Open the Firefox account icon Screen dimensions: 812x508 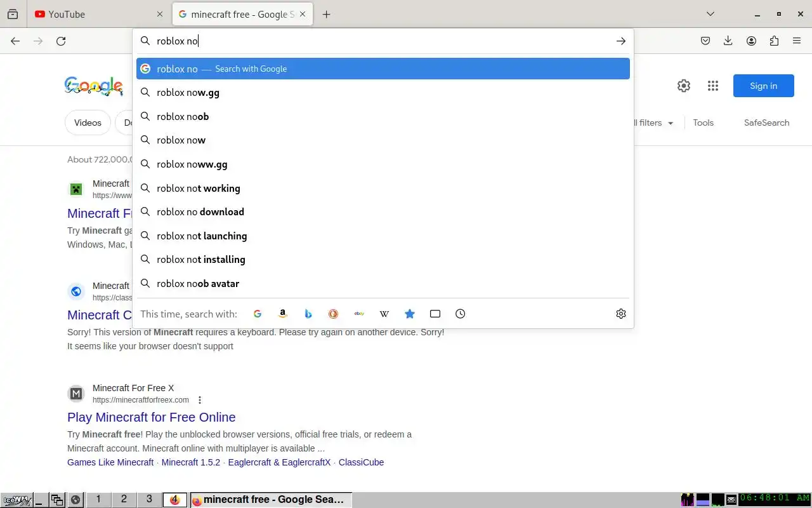coord(751,41)
